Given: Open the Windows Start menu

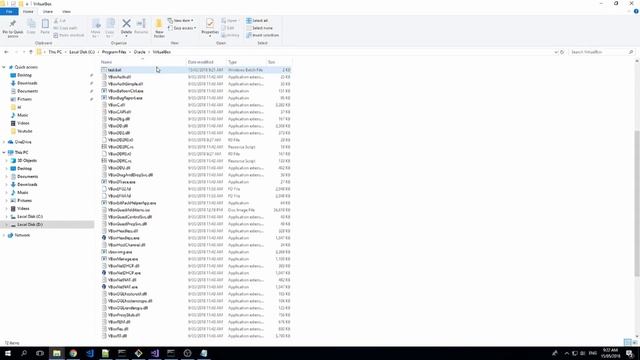Looking at the screenshot, I should [x=8, y=353].
